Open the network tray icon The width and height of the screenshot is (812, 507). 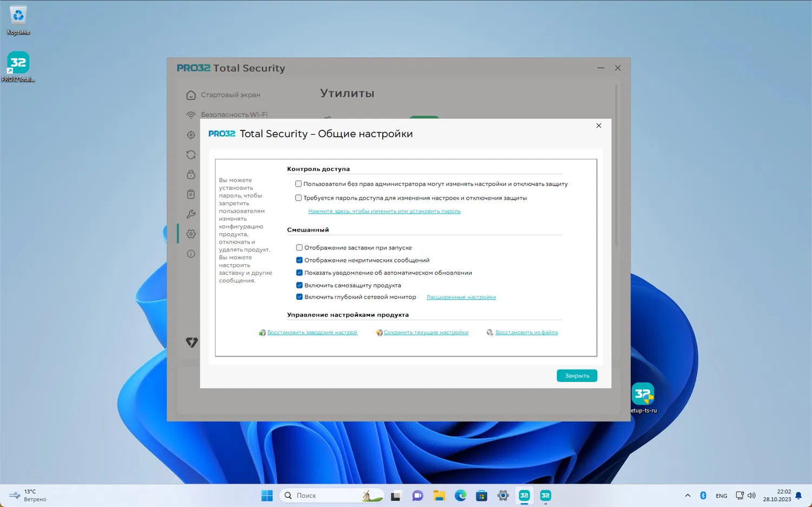(740, 496)
